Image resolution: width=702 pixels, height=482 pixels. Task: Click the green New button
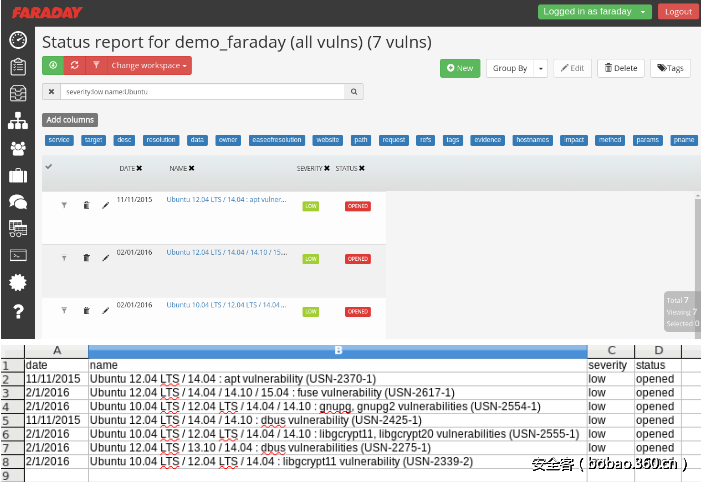[x=460, y=68]
